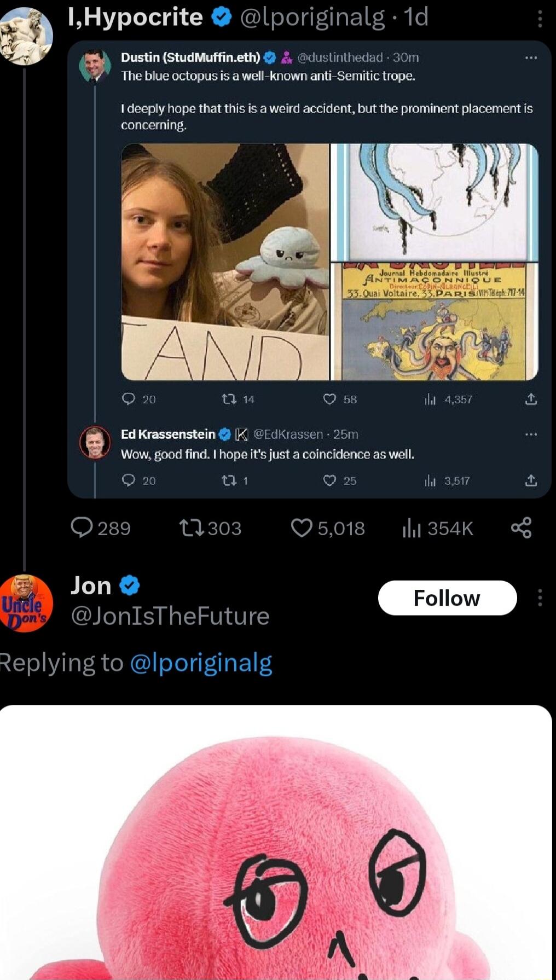Like the I,Hypocrite post
Image resolution: width=556 pixels, height=980 pixels.
coord(301,528)
